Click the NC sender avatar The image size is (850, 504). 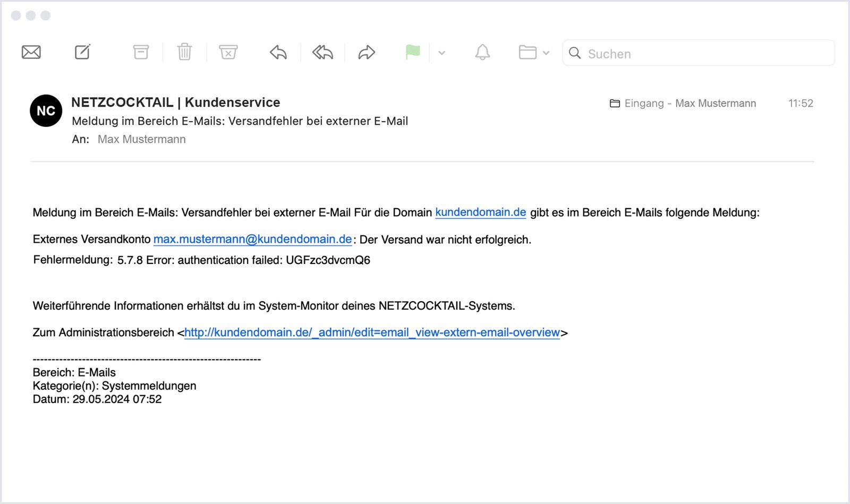click(x=46, y=110)
